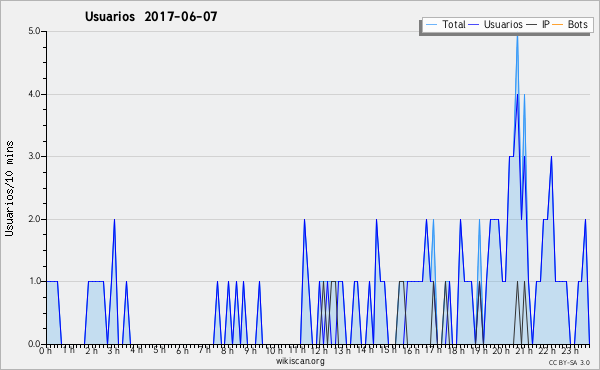Click the Usuarios peak of 2 near 3 h
The width and height of the screenshot is (600, 370).
(x=114, y=220)
